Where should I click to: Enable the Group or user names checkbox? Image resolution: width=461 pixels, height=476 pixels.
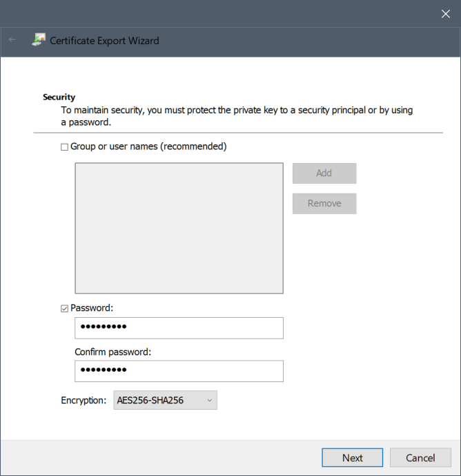tap(65, 146)
